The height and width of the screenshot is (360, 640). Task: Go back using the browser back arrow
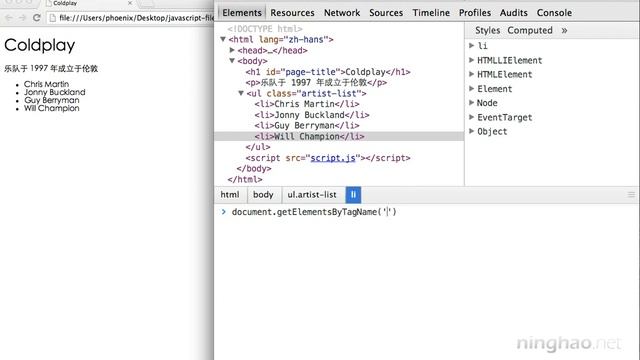[9, 18]
